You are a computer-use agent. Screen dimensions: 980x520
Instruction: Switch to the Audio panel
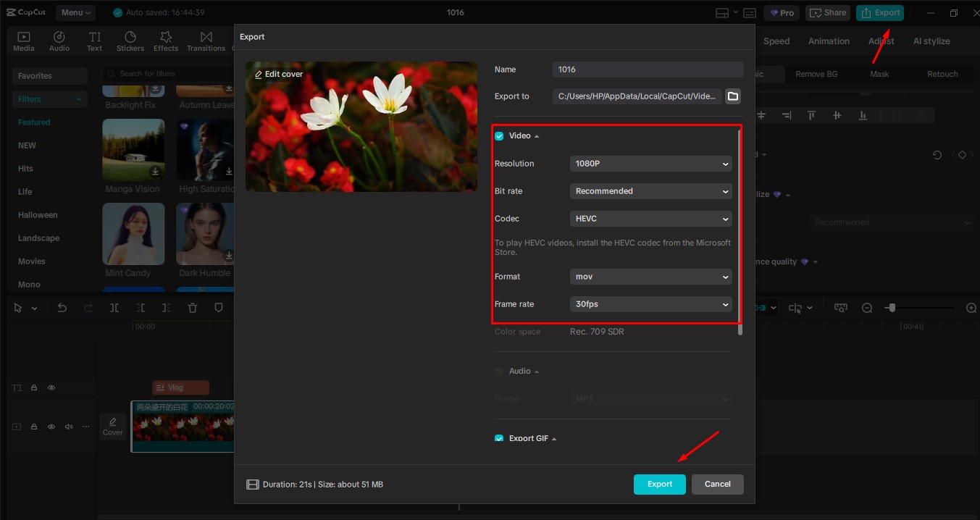(x=59, y=41)
